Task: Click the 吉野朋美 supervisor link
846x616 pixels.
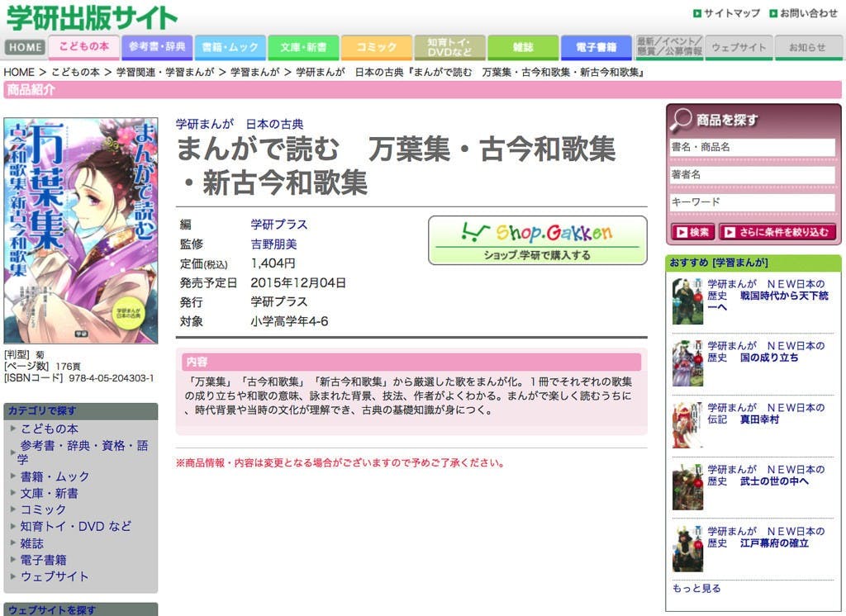Action: 273,244
